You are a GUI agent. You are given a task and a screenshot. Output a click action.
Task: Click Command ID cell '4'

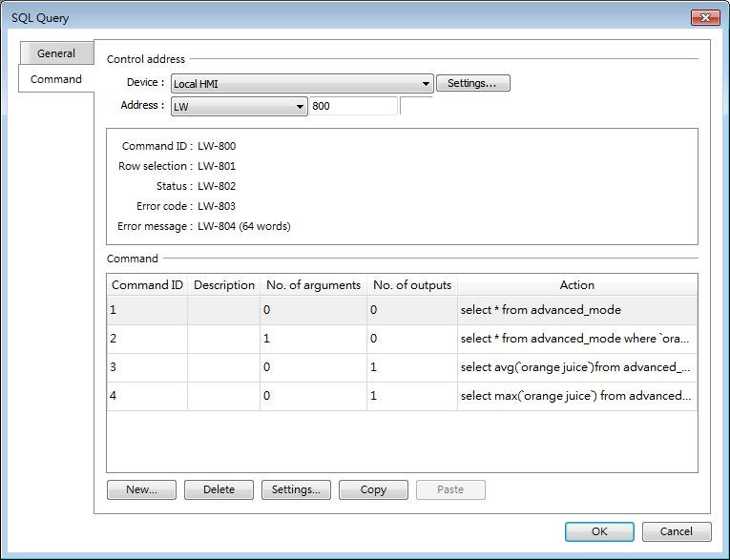coord(147,396)
